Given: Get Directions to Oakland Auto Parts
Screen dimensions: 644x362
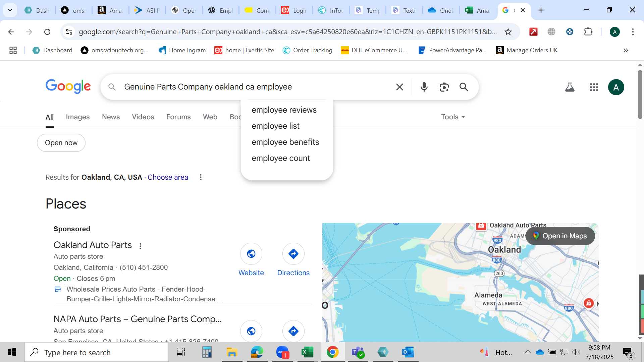Looking at the screenshot, I should [293, 254].
